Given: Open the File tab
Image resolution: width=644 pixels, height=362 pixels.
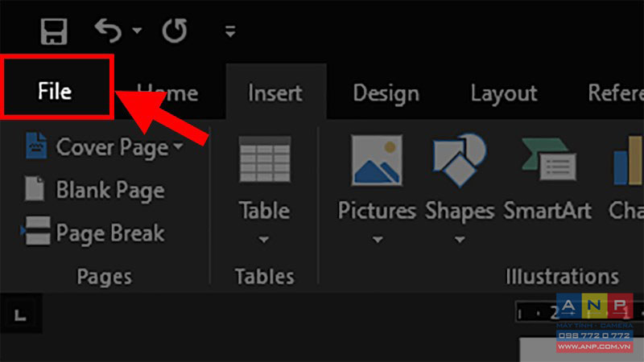Looking at the screenshot, I should (x=56, y=91).
